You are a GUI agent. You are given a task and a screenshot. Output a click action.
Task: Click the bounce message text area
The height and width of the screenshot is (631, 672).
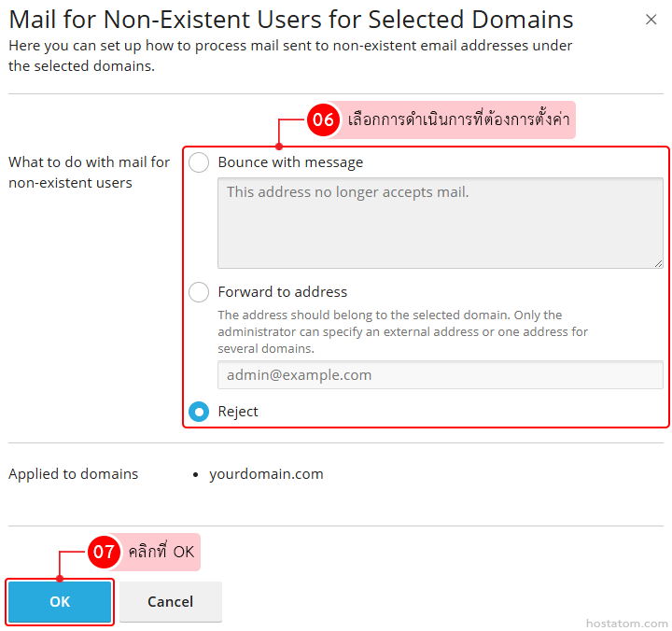tap(441, 223)
